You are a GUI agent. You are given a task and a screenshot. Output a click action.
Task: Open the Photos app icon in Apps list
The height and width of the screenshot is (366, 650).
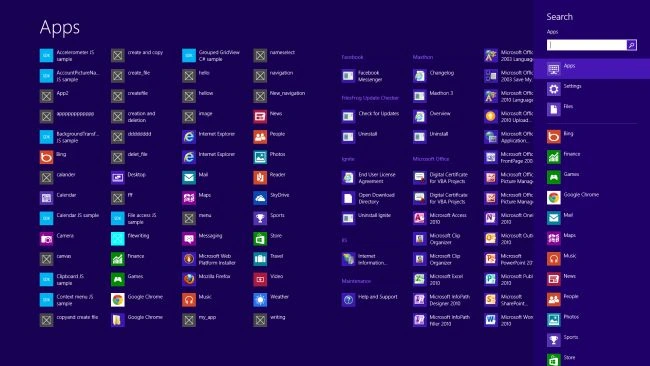coord(260,158)
